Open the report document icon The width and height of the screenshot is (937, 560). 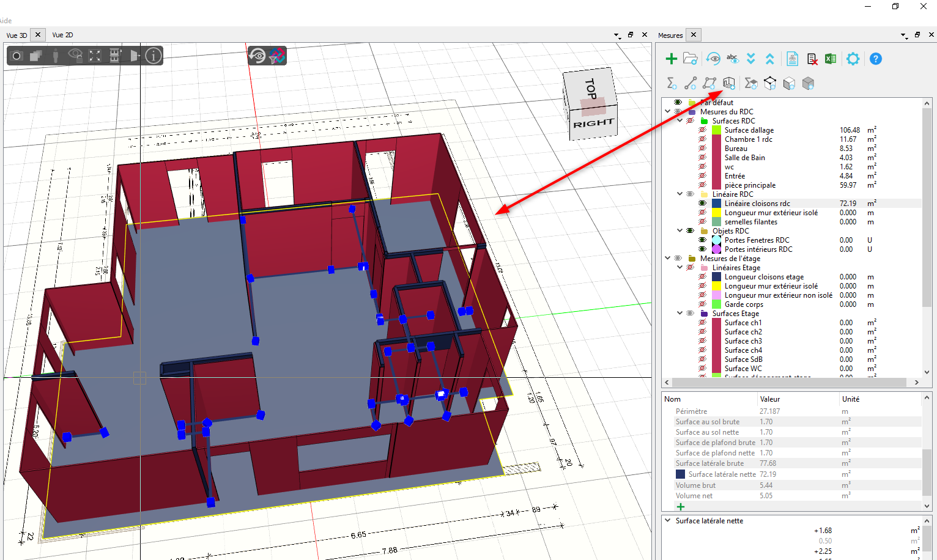pyautogui.click(x=793, y=59)
